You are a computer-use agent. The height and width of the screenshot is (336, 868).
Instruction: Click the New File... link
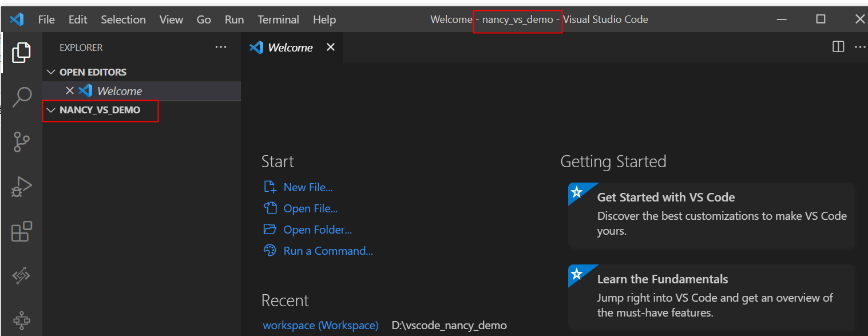308,187
